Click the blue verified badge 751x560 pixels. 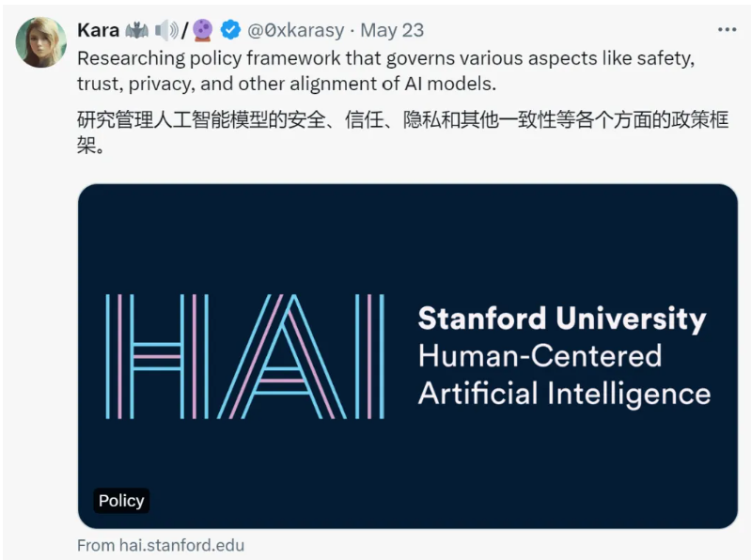(x=230, y=30)
